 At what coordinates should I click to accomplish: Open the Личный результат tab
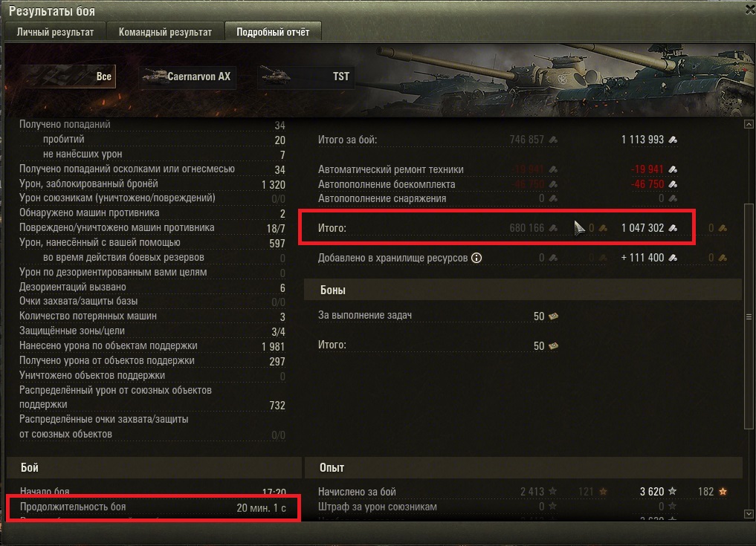55,32
